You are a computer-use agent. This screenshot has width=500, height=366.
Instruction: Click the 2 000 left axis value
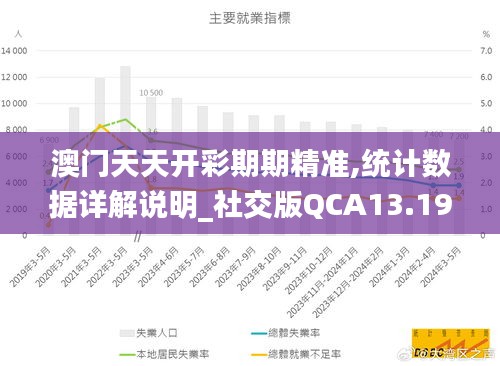click(x=16, y=209)
